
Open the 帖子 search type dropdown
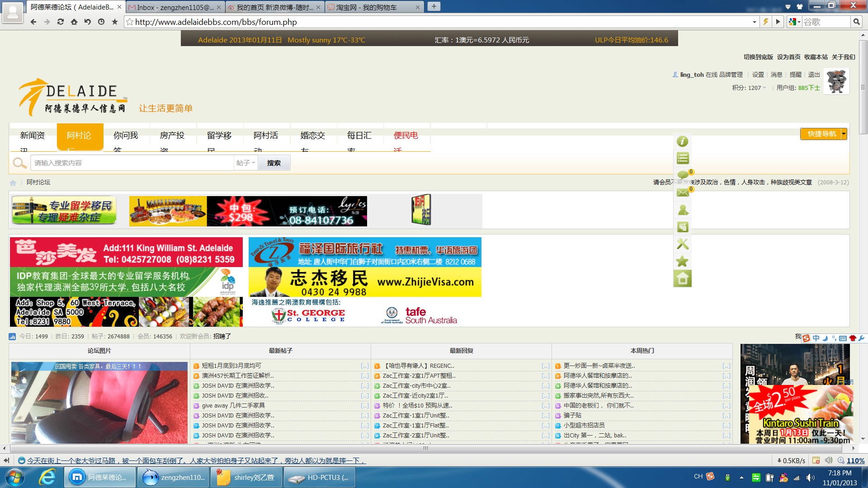coord(246,163)
